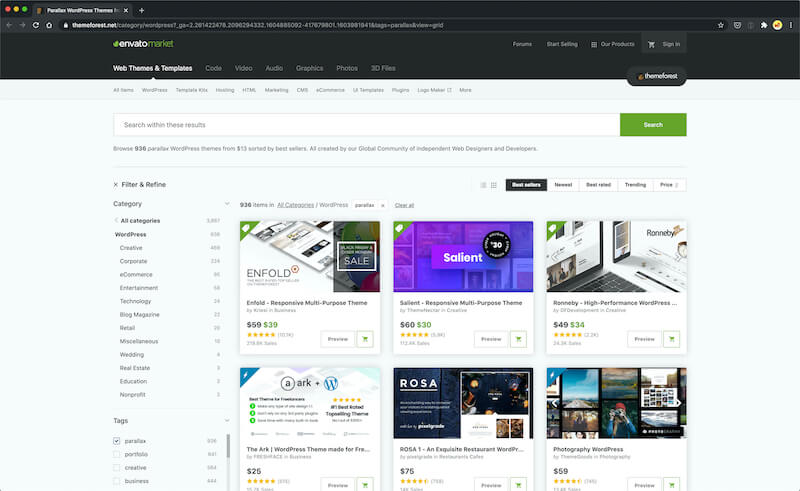Click the Envato Market logo
The height and width of the screenshot is (491, 800).
[143, 44]
